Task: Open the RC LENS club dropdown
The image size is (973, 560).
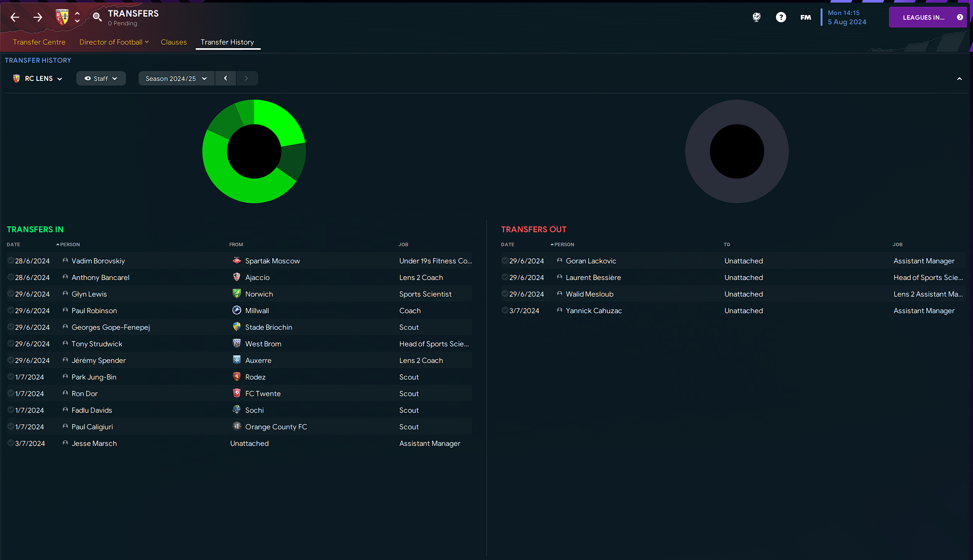Action: click(x=37, y=78)
